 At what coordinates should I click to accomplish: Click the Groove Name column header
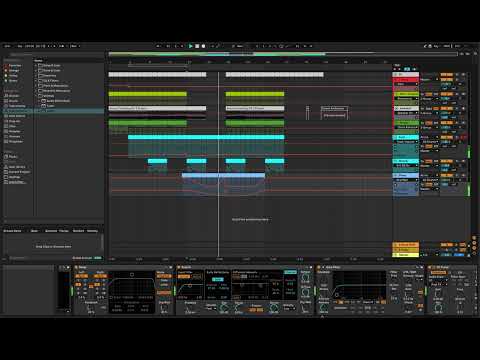12,231
